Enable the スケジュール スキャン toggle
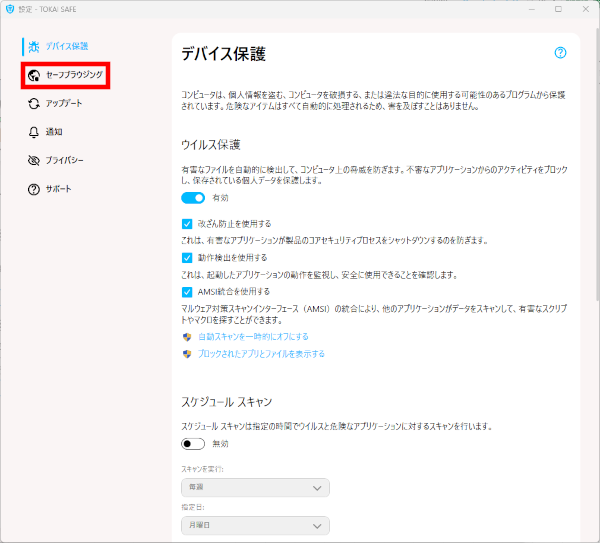The height and width of the screenshot is (543, 600). click(193, 444)
